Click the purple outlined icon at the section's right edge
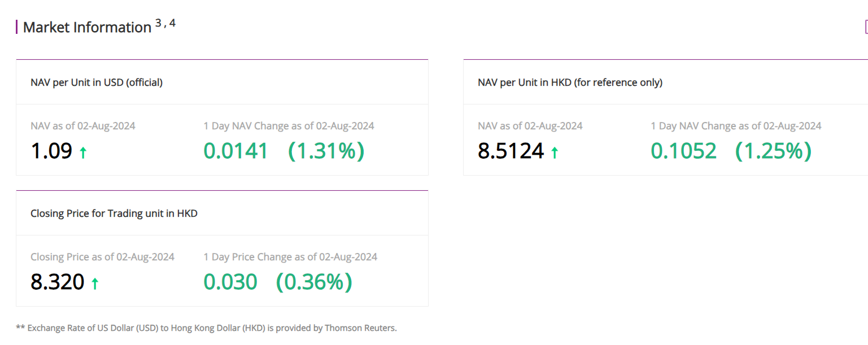This screenshot has width=868, height=345. [866, 27]
